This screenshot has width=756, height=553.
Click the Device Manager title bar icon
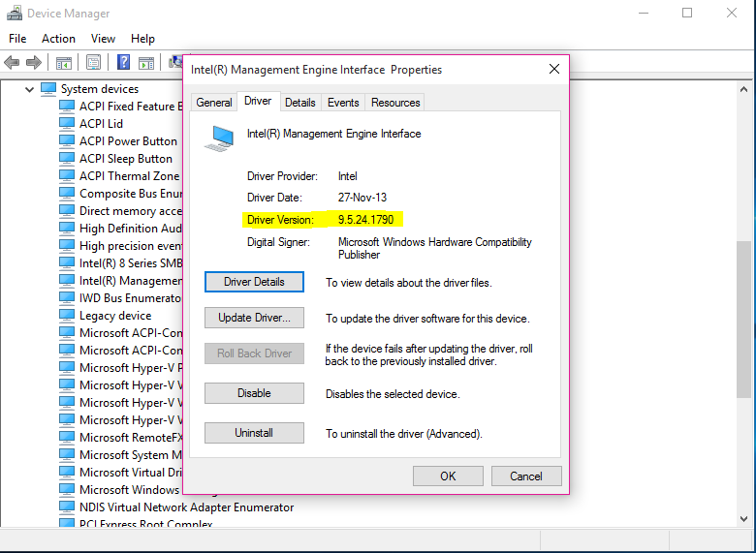(14, 13)
